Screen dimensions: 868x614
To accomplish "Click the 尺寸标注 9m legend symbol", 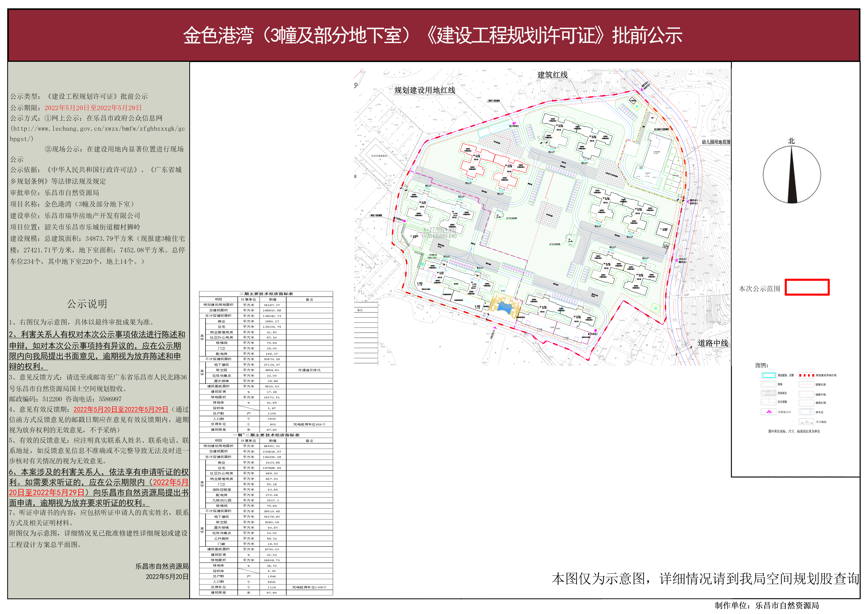I will click(x=806, y=422).
